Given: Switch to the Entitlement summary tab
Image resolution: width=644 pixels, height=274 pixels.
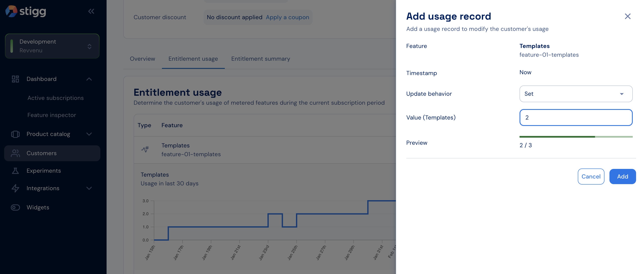Looking at the screenshot, I should point(261,59).
